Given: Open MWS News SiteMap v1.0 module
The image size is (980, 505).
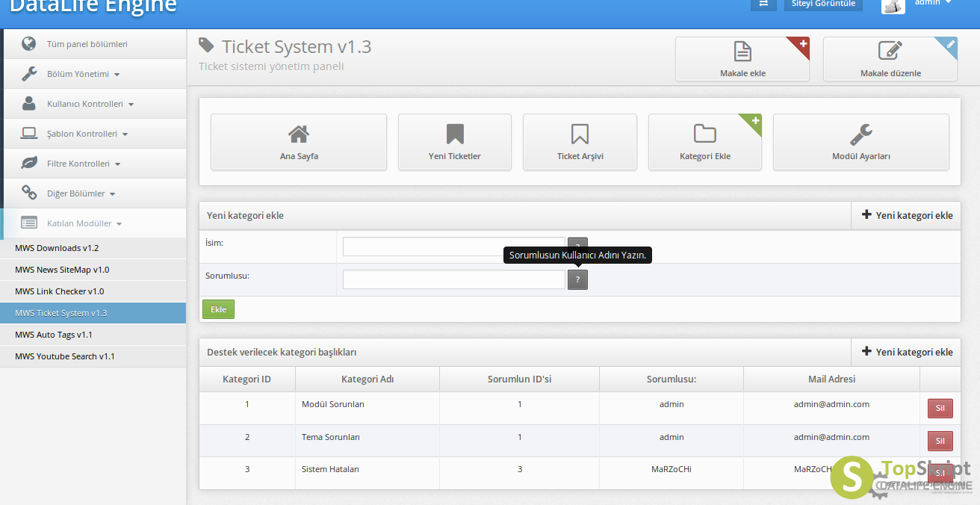Looking at the screenshot, I should coord(93,270).
